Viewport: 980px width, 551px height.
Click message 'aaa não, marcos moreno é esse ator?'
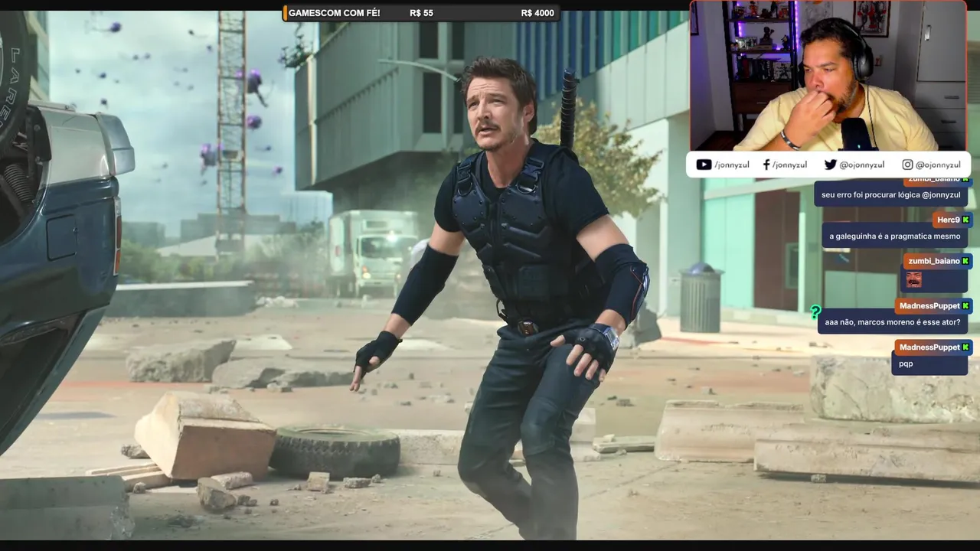(893, 322)
